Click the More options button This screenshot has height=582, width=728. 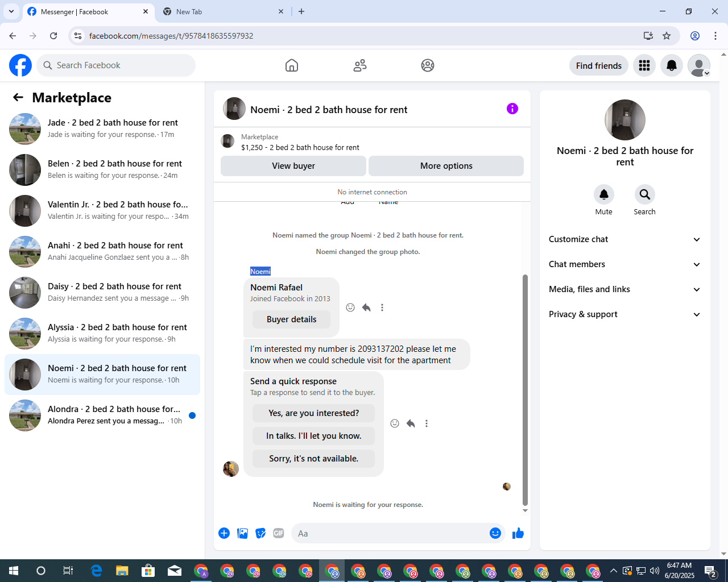coord(446,166)
